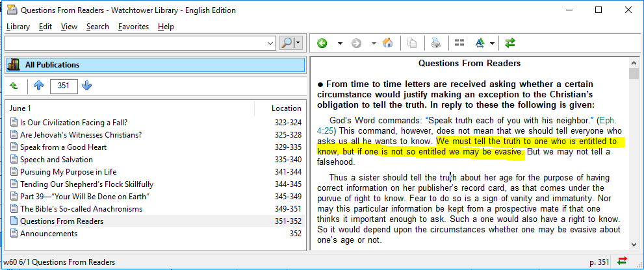The width and height of the screenshot is (644, 270).
Task: Go to previous page with blue up arrow
Action: pyautogui.click(x=38, y=86)
